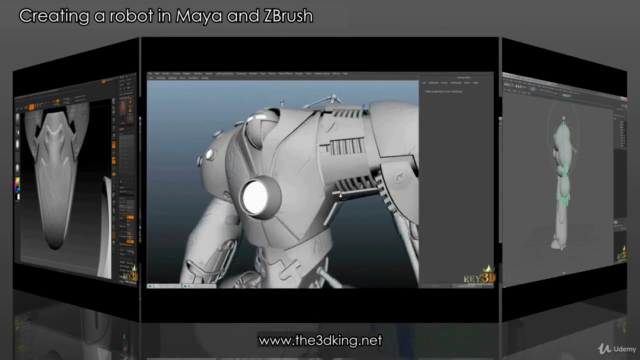Open the File menu in Maya
Image resolution: width=640 pixels, height=360 pixels.
tap(150, 73)
